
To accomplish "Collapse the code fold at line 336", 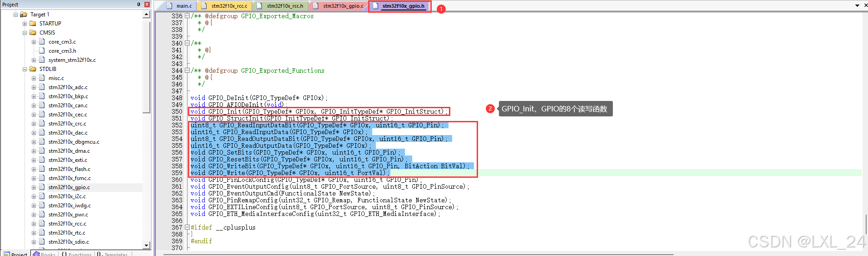I will pos(187,16).
